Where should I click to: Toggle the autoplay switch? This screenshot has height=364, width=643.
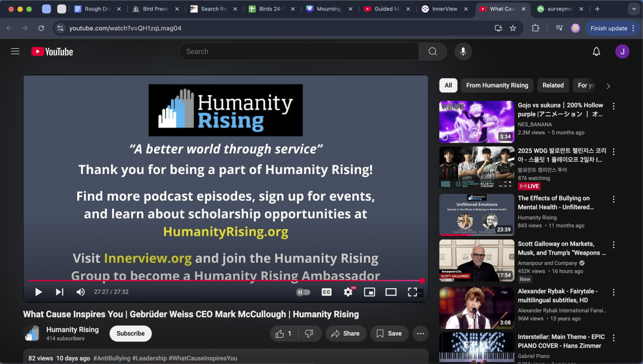[303, 292]
